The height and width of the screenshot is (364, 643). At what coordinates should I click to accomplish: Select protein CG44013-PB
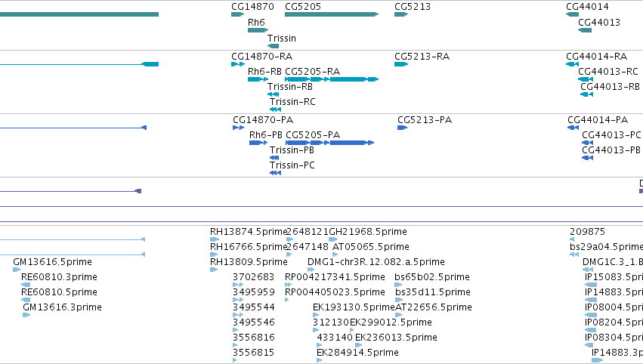[611, 150]
